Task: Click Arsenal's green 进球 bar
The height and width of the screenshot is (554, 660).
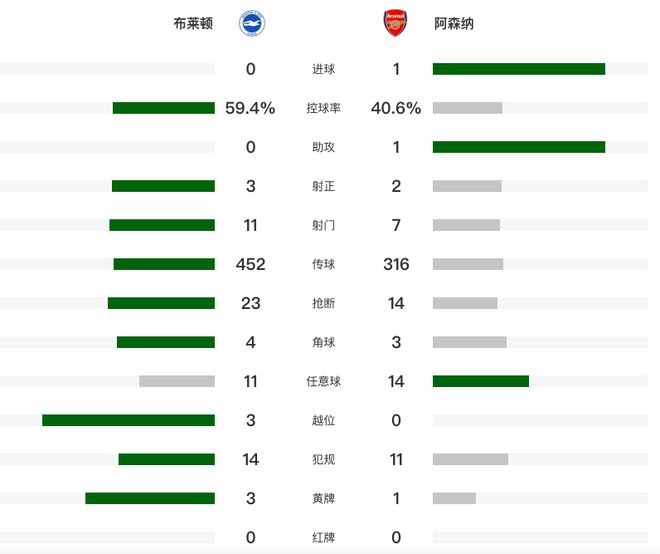Action: tap(519, 69)
